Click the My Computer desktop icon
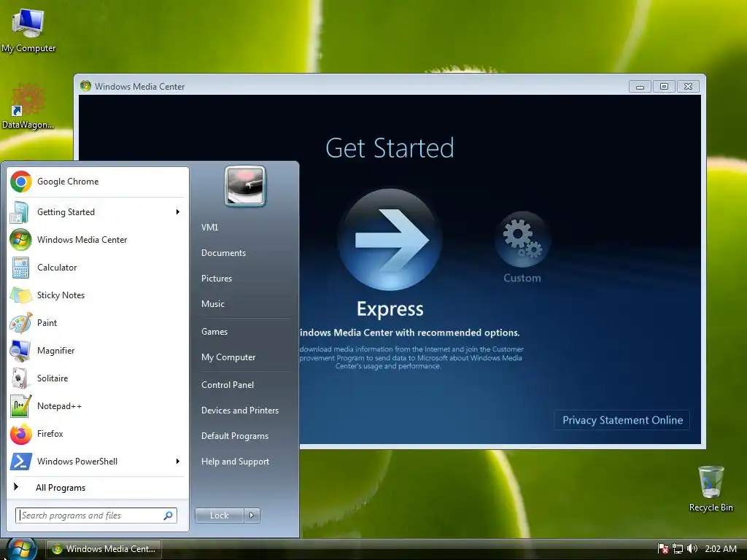The height and width of the screenshot is (560, 747). coord(28,31)
